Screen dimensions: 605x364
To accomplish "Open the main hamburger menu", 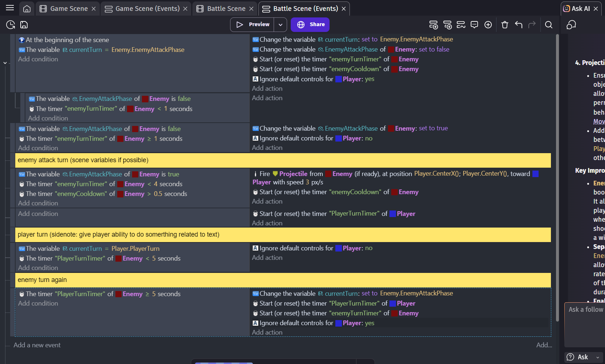I will pyautogui.click(x=10, y=8).
